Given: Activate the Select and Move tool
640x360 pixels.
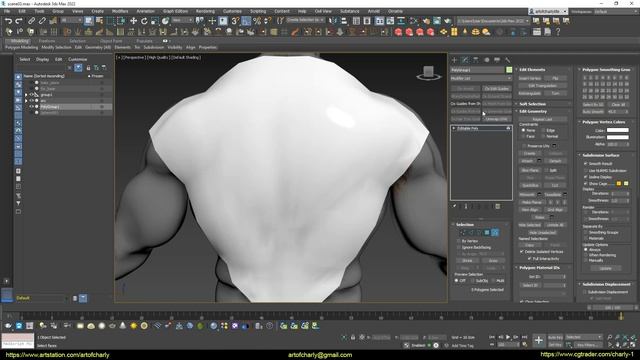Looking at the screenshot, I should 133,21.
